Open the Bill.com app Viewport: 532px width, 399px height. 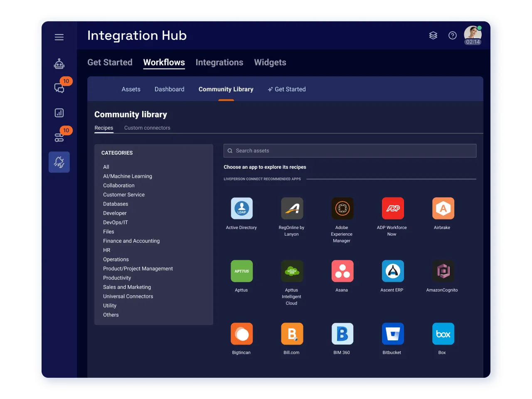point(292,334)
